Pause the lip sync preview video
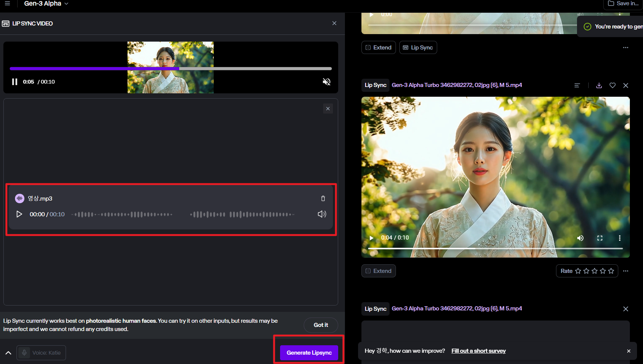The height and width of the screenshot is (364, 643). click(x=15, y=82)
